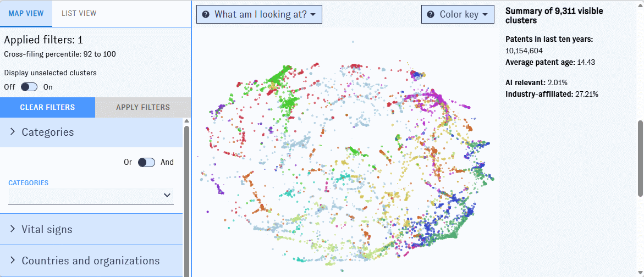Click 'AI relevant: 2.01%' text
Viewport: 644px width, 277px height.
536,82
